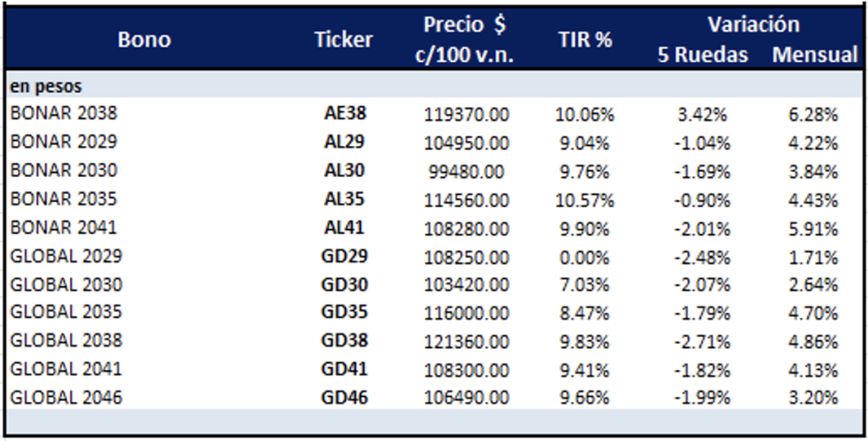Click the Mensual subheader
The height and width of the screenshot is (441, 868).
click(x=815, y=55)
